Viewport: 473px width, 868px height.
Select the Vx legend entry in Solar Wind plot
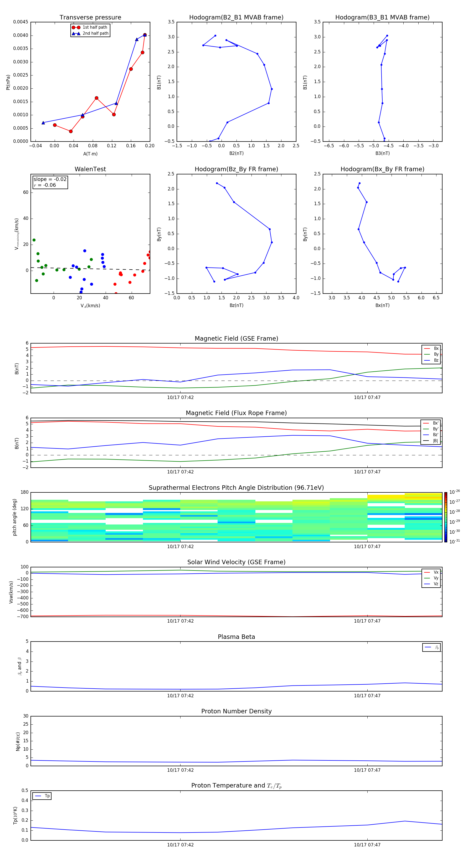431,572
